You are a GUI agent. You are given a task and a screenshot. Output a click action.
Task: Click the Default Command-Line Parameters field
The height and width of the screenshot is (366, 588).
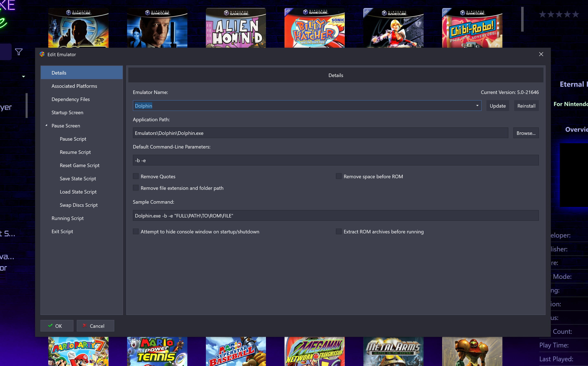[336, 160]
